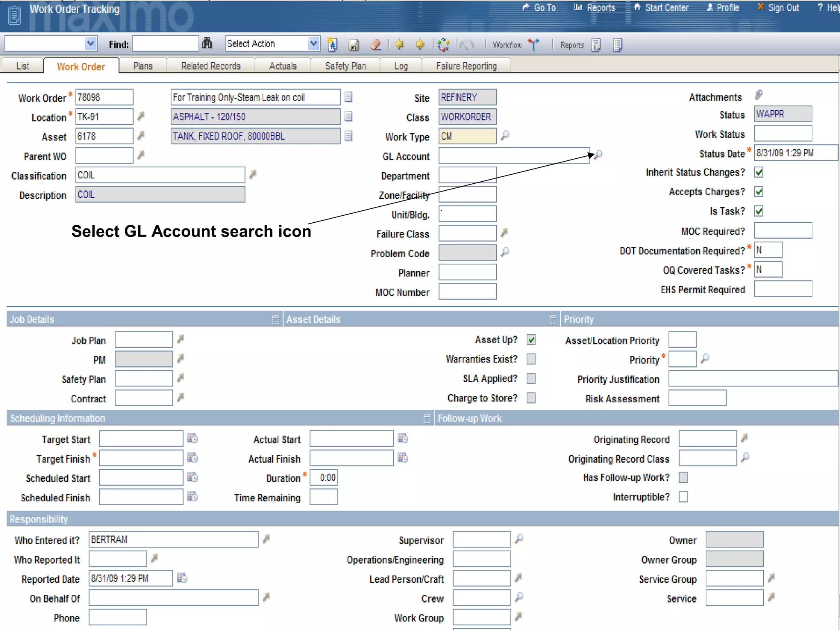Viewport: 840px width, 630px height.
Task: Open the Log tab
Action: (401, 66)
